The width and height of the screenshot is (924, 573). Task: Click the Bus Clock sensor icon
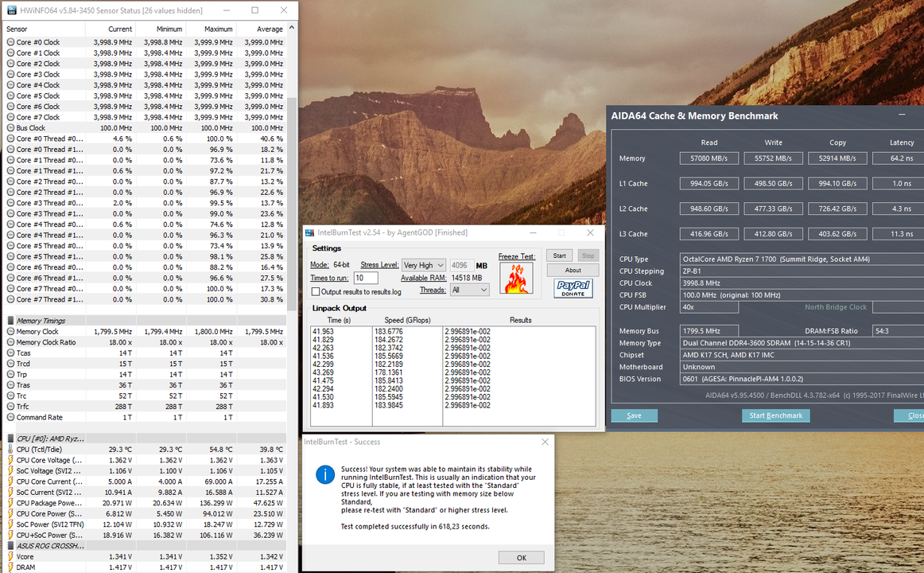pos(10,128)
